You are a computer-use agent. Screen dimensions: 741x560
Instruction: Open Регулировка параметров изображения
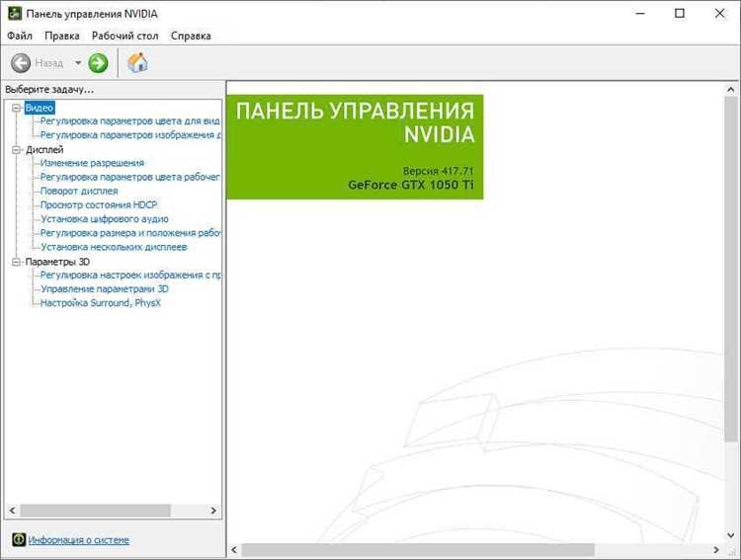[130, 135]
